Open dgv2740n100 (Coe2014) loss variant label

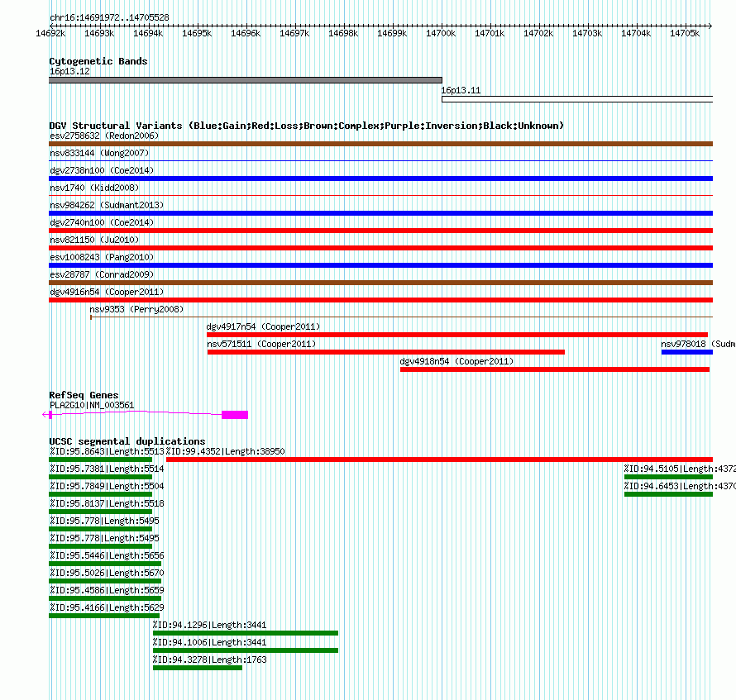(x=102, y=222)
